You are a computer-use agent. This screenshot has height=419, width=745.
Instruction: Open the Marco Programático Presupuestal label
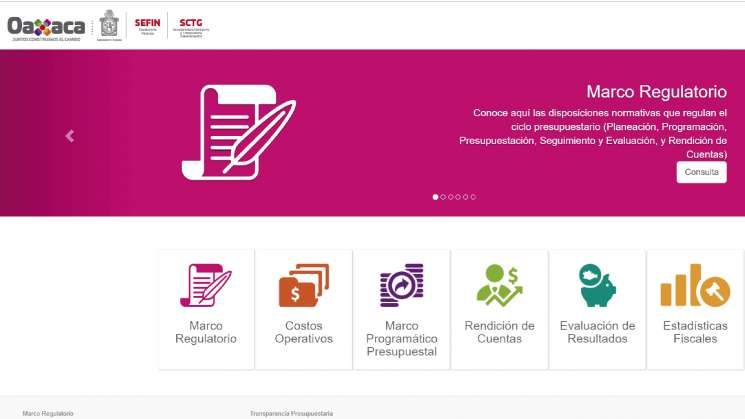pos(401,338)
